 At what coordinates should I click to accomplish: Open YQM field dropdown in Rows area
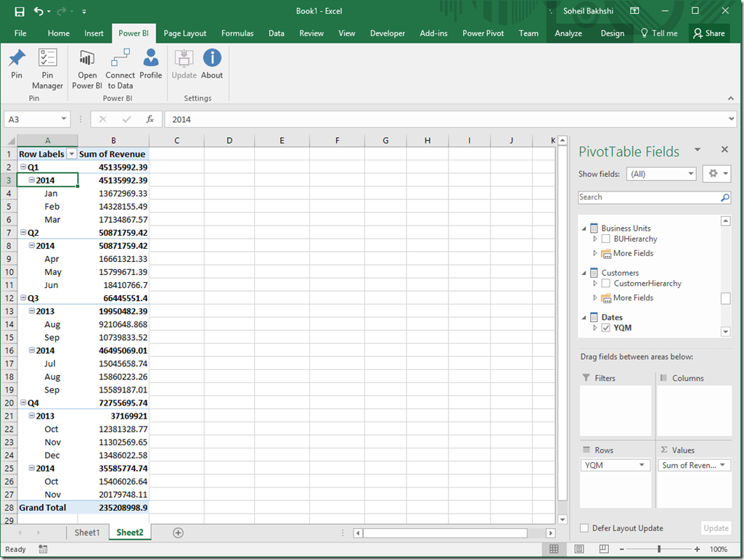click(642, 465)
